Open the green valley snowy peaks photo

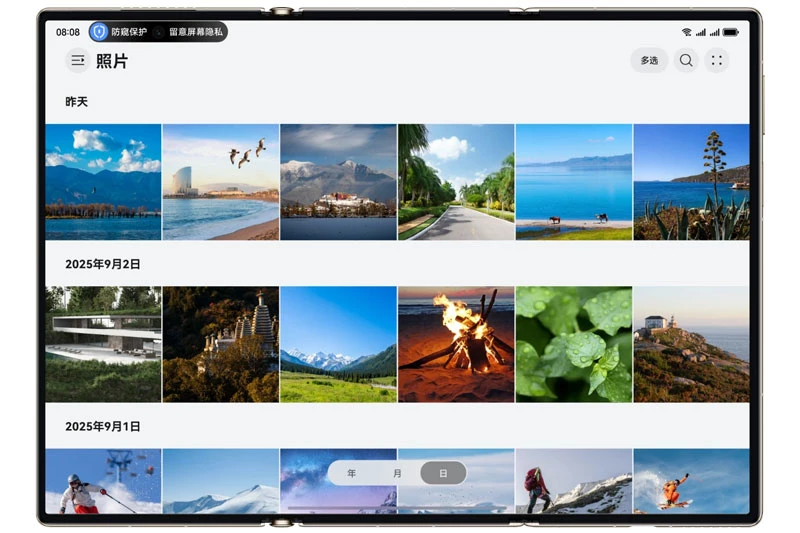click(338, 344)
